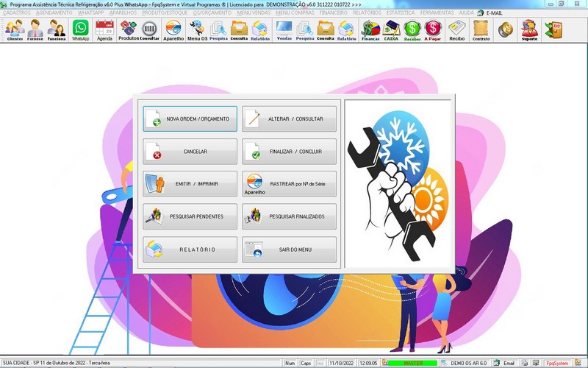The height and width of the screenshot is (368, 588).
Task: Open the MENU COMPRAS menu
Action: (295, 13)
